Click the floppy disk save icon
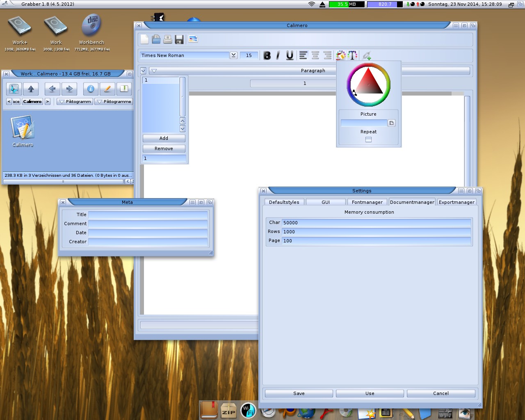This screenshot has height=420, width=525. click(179, 39)
